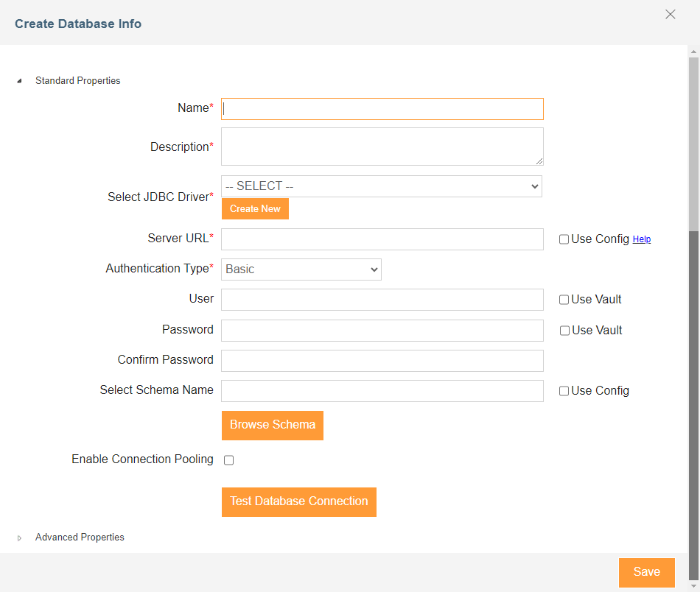Click the Browse Schema button

tap(273, 425)
